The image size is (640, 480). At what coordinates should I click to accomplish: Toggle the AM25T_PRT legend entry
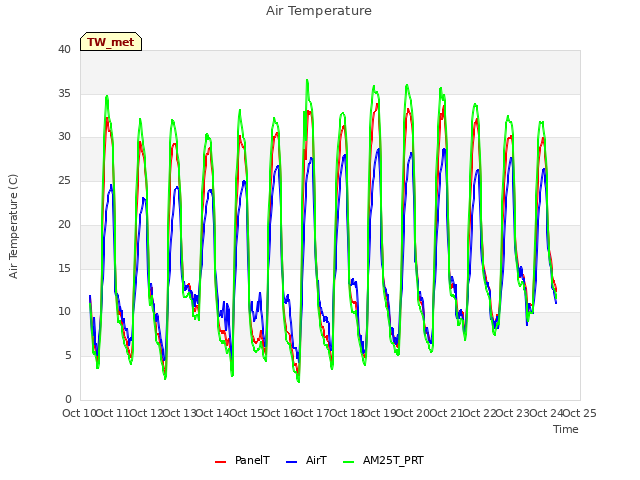click(383, 460)
